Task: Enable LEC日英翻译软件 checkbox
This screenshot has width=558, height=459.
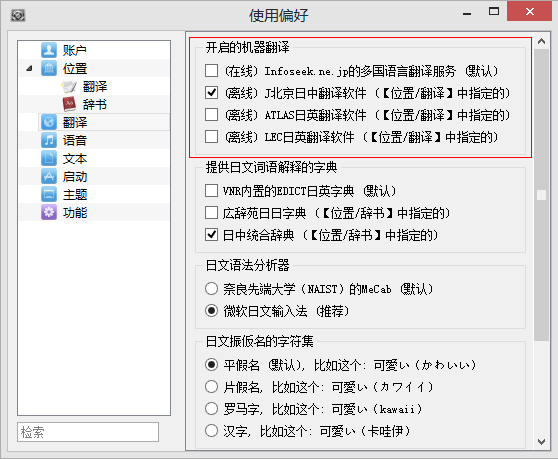Action: (211, 137)
